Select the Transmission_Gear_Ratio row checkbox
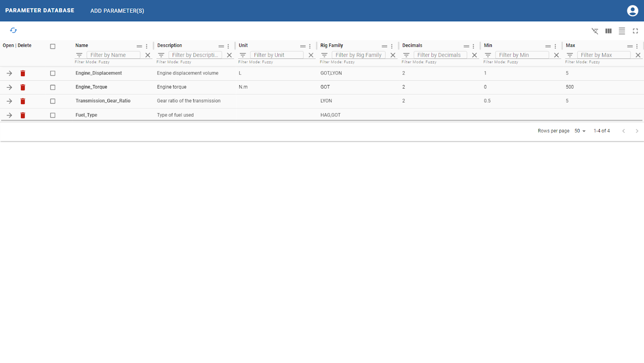Viewport: 644px width, 363px height. click(52, 101)
